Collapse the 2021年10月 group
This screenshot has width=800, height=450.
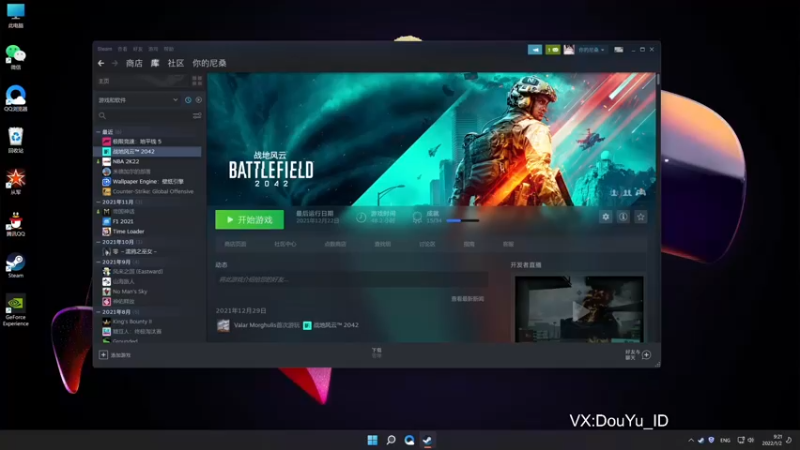98,242
